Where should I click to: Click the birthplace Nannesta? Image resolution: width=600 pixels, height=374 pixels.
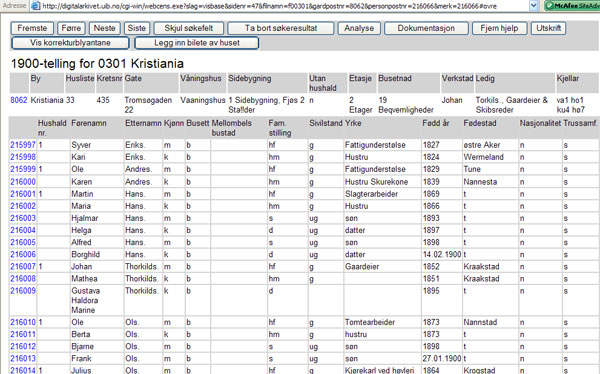click(480, 182)
